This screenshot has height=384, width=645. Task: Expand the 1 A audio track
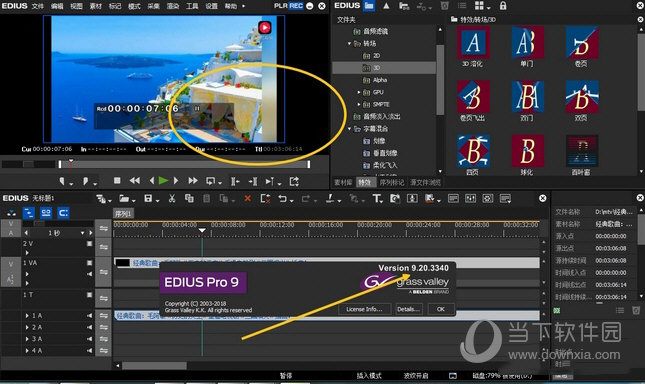point(27,316)
